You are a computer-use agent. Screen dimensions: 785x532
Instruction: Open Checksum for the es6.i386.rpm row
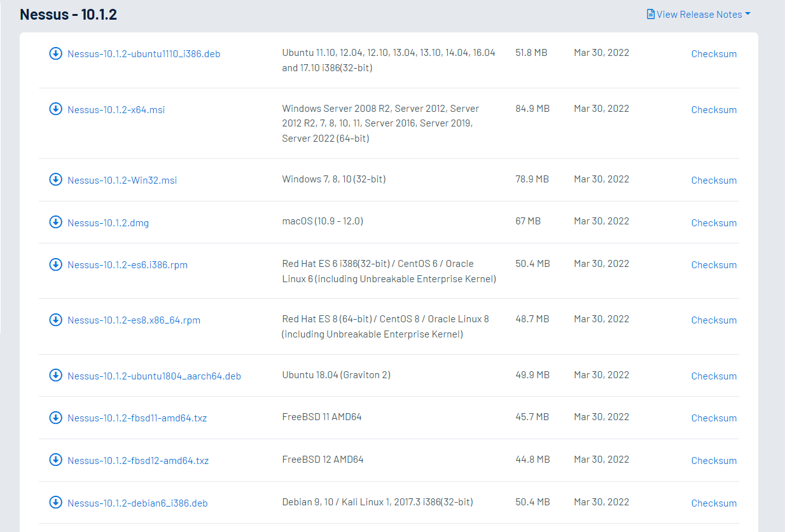click(714, 265)
